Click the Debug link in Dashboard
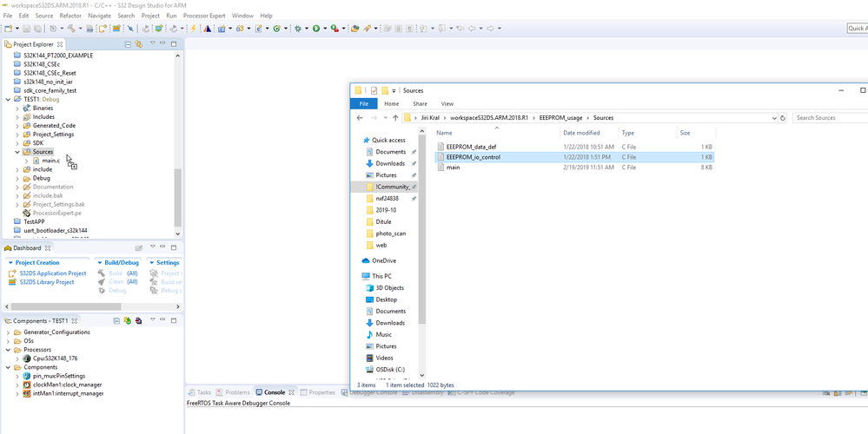Viewport: 868px width, 434px height. [x=117, y=291]
